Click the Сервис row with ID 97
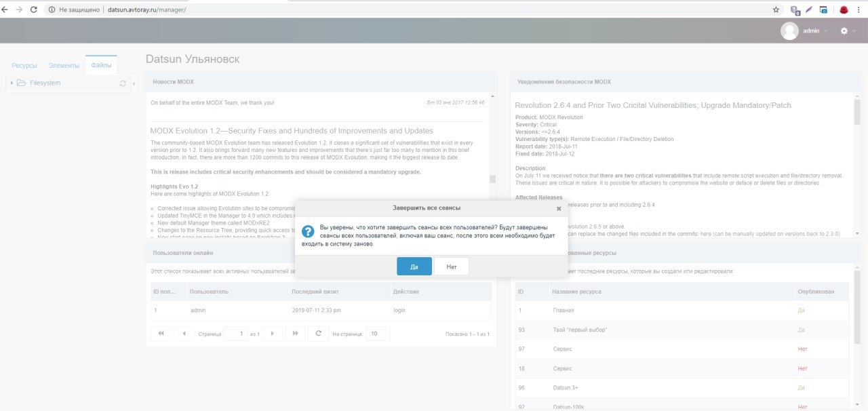 pyautogui.click(x=682, y=349)
